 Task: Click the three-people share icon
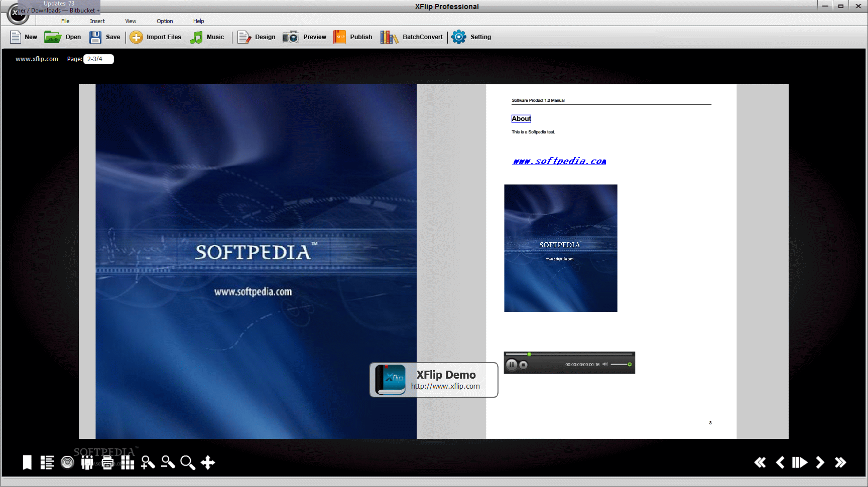[87, 462]
